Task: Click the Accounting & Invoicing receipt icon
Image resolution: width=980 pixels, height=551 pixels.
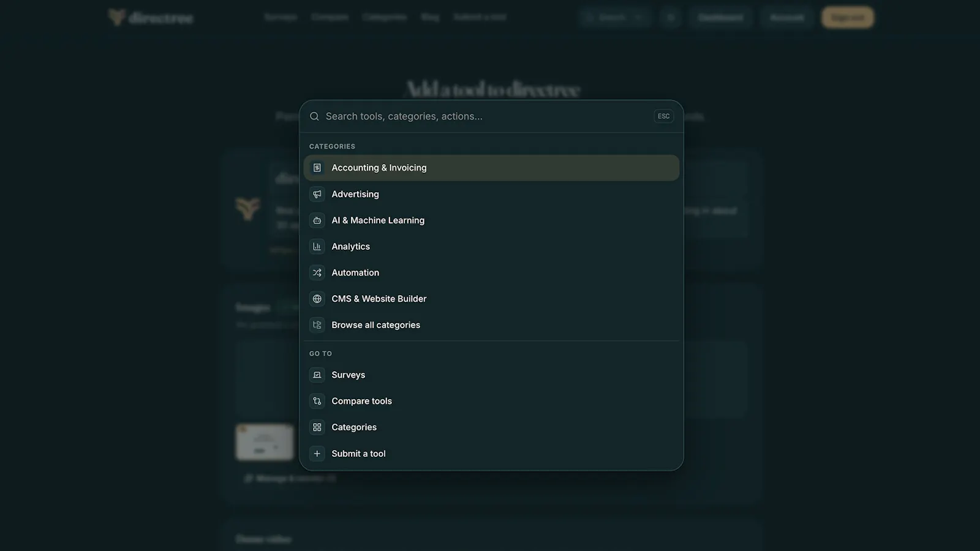Action: click(317, 168)
